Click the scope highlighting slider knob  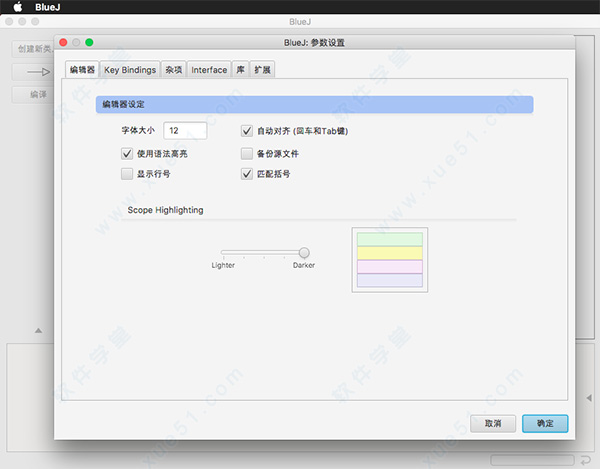coord(304,252)
